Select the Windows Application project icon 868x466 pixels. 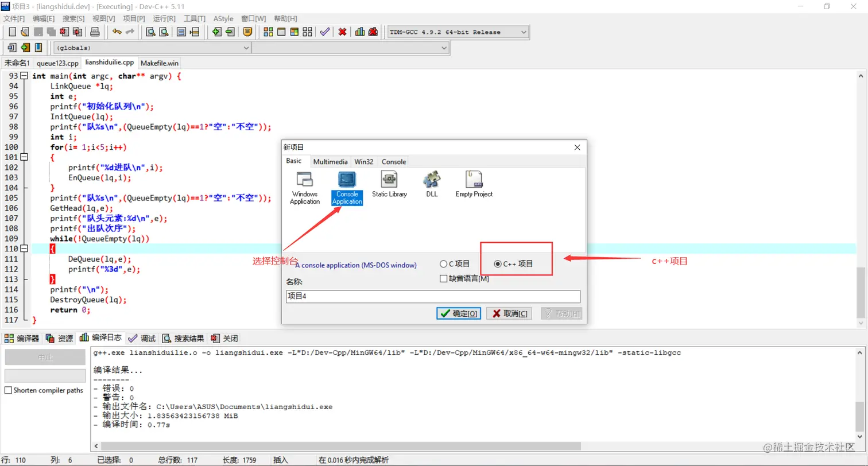coord(305,188)
